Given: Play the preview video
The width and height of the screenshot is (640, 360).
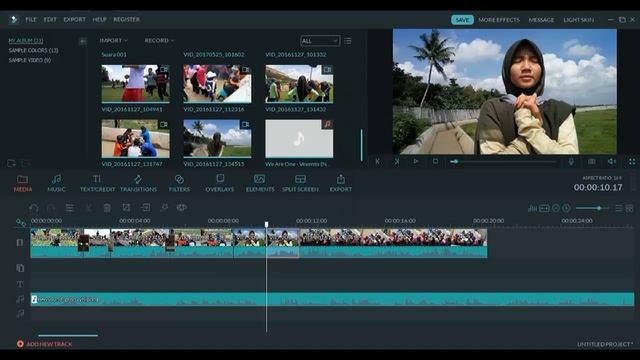Looking at the screenshot, I should point(416,162).
